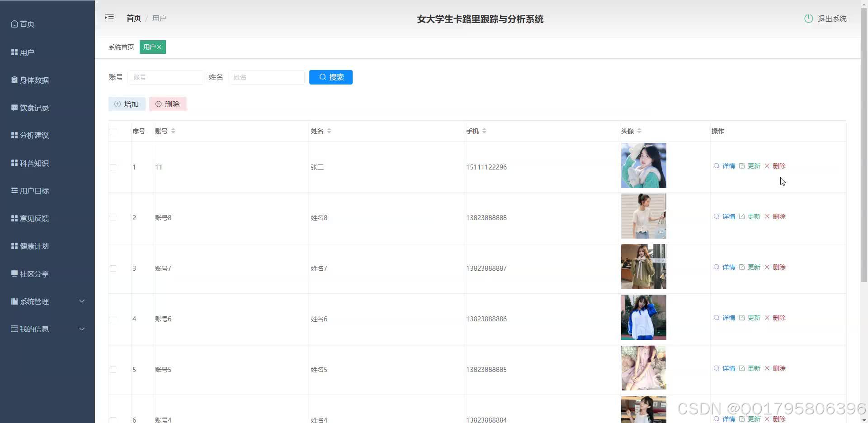Open 身体数据 menu item
Screen dimensions: 868x423
[47, 80]
